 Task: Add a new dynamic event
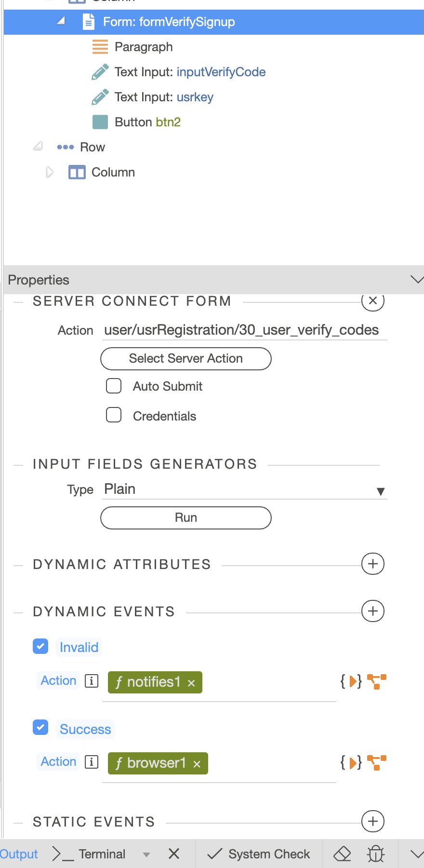372,611
